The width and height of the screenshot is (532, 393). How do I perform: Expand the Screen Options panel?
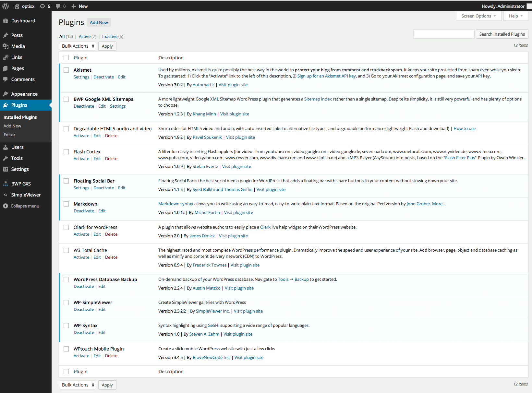pos(478,16)
